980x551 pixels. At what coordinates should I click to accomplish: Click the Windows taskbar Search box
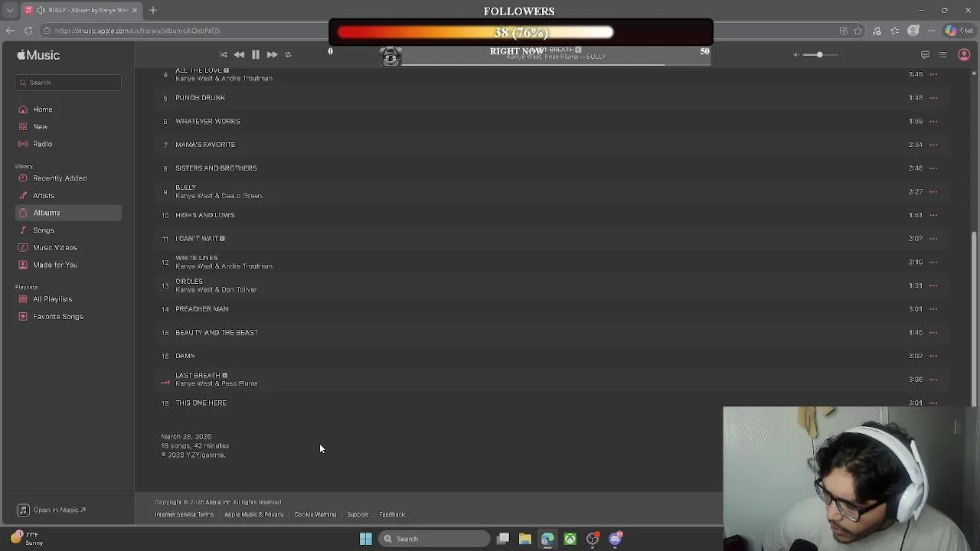[434, 539]
